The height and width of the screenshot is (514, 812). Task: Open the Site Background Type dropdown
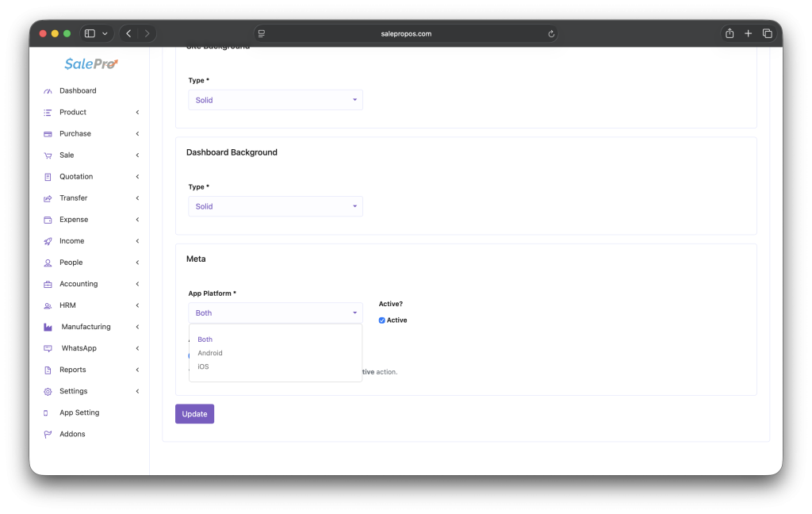(275, 100)
